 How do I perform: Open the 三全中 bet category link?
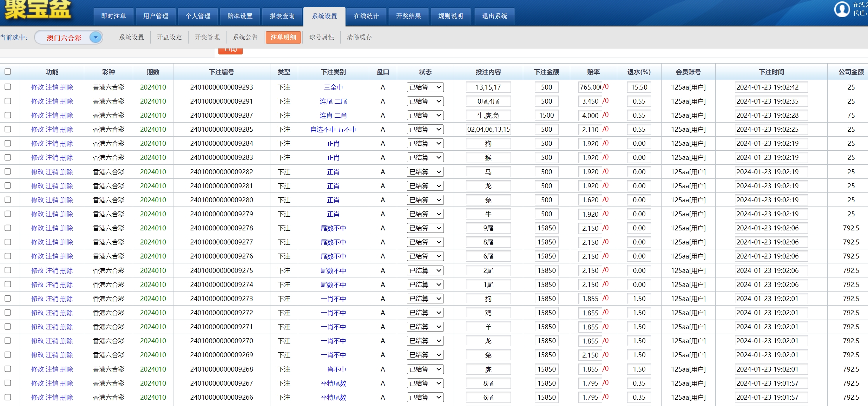[333, 87]
